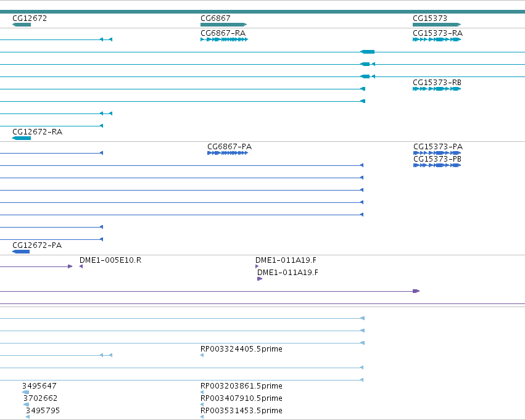Click the CG15373-RB label
Viewport: 525px width, 420px height.
[x=437, y=82]
